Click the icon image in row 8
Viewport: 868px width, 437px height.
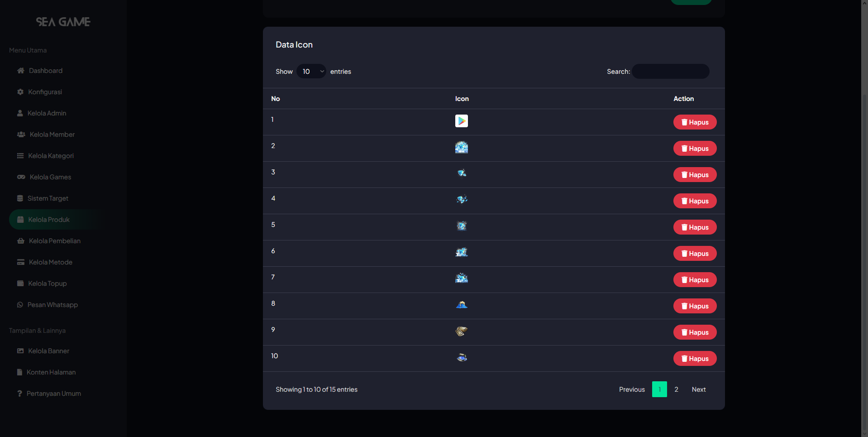(462, 304)
